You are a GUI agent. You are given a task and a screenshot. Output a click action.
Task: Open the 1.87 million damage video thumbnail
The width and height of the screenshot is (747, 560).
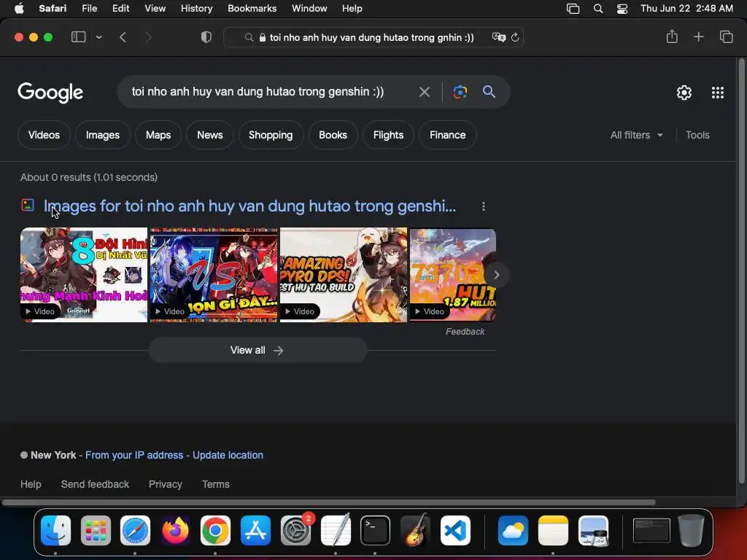(x=452, y=275)
